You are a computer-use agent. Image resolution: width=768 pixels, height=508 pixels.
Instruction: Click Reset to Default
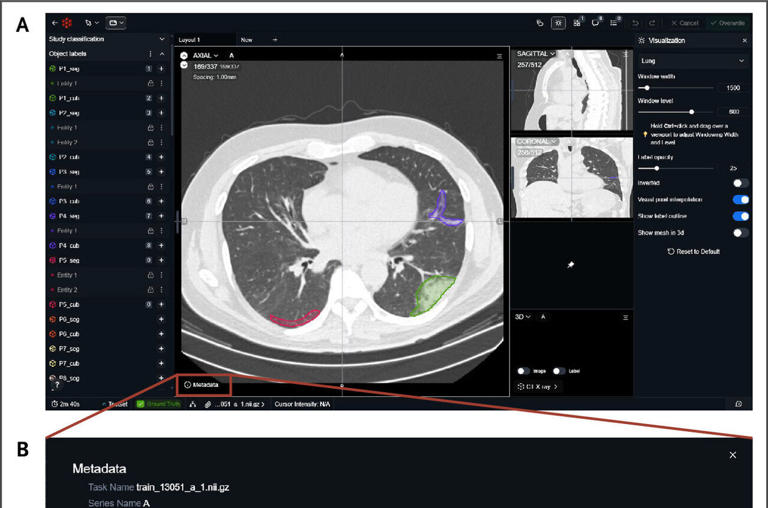pos(694,252)
